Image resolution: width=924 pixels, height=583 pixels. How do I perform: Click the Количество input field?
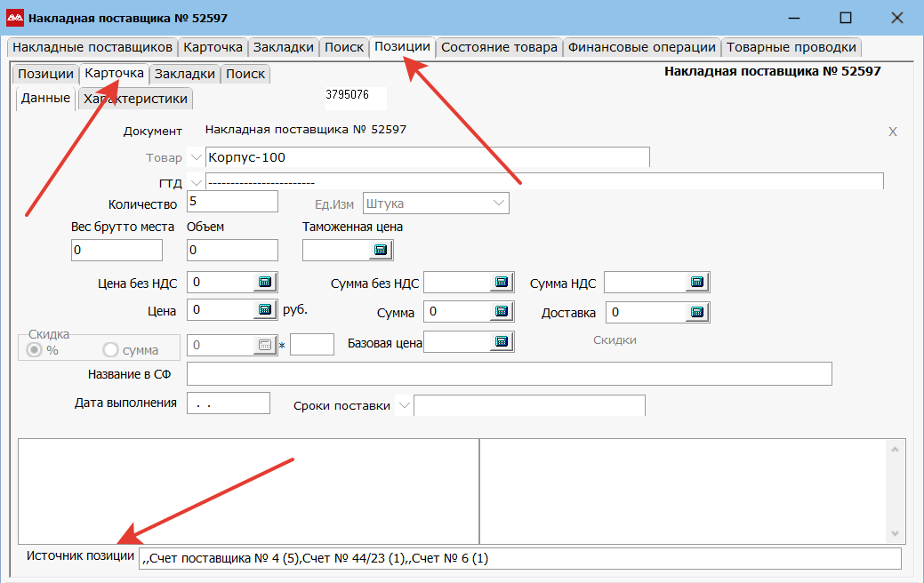click(233, 202)
